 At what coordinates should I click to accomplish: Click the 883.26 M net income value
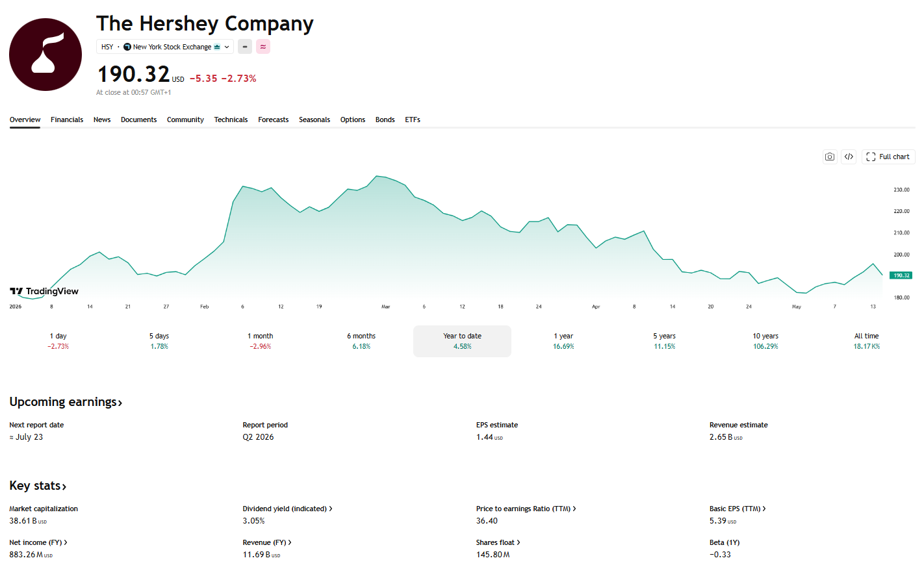31,555
